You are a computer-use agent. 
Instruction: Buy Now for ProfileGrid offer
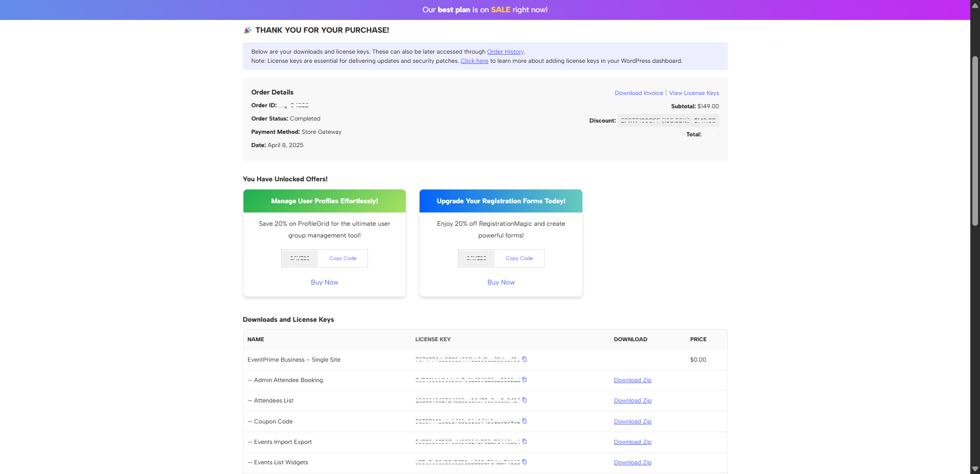324,282
